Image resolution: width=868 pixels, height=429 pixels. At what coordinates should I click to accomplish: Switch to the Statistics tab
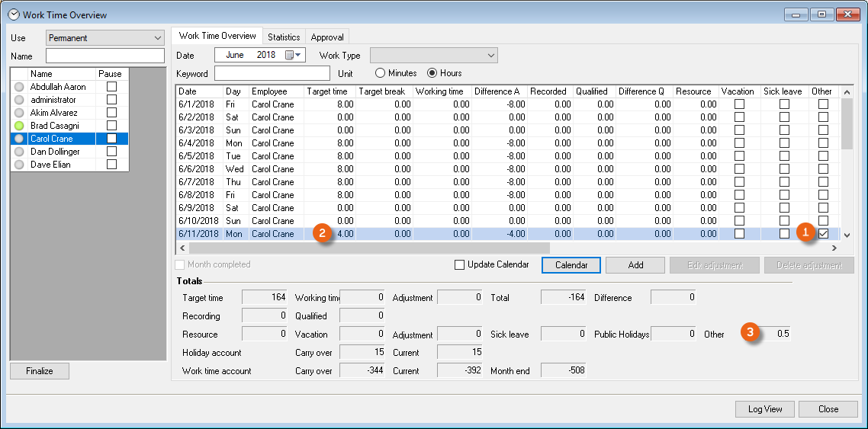284,37
